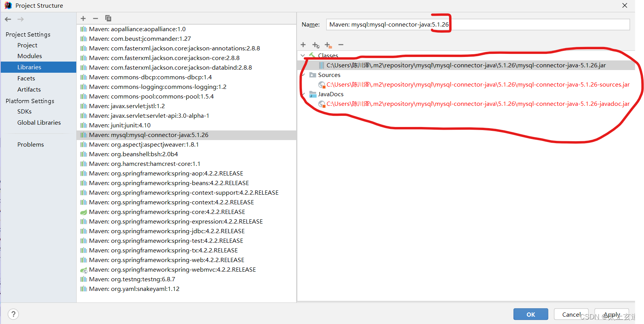Select Maven: aopalliance:aopalliance:1.0
The height and width of the screenshot is (324, 644).
click(x=137, y=29)
